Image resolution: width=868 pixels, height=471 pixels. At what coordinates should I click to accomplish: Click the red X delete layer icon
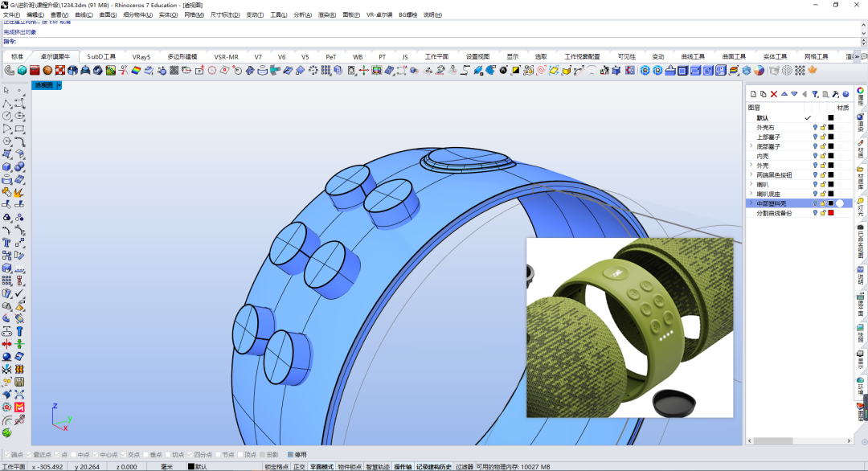coord(774,94)
